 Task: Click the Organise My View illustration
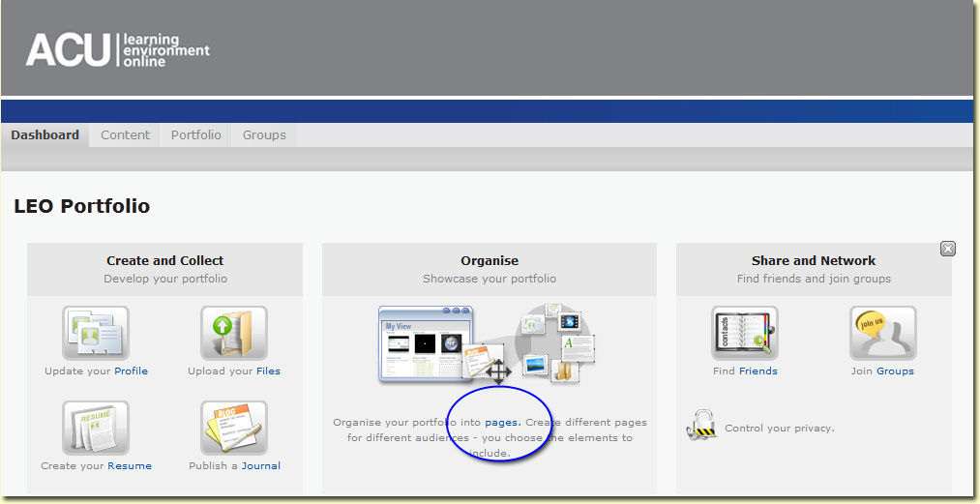[x=488, y=343]
